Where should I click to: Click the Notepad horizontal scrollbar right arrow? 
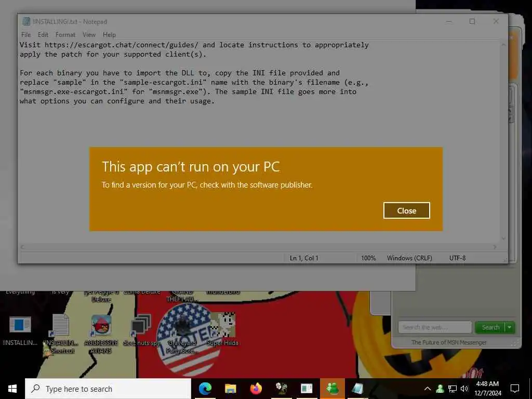(495, 247)
